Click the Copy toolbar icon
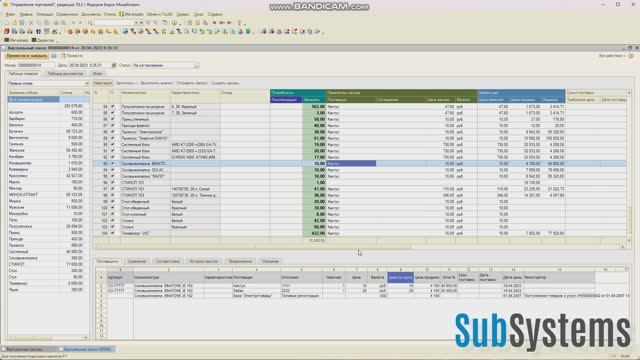The height and width of the screenshot is (360, 640). (39, 23)
